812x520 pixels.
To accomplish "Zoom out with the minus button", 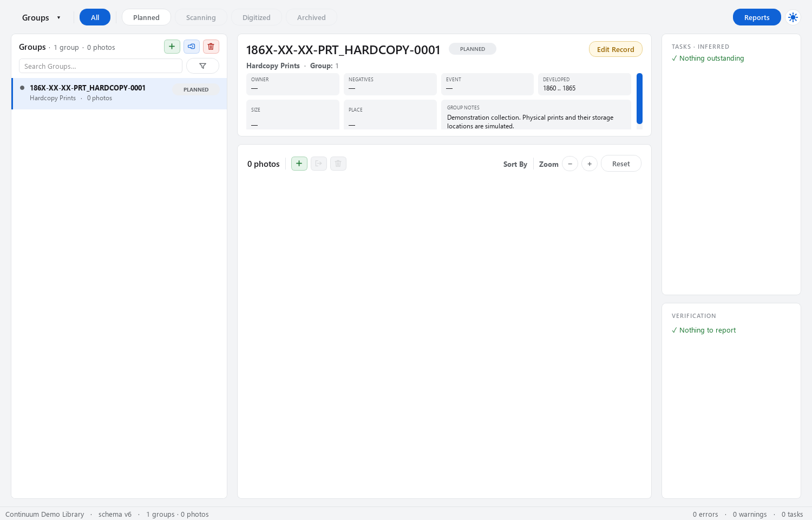I will click(570, 164).
